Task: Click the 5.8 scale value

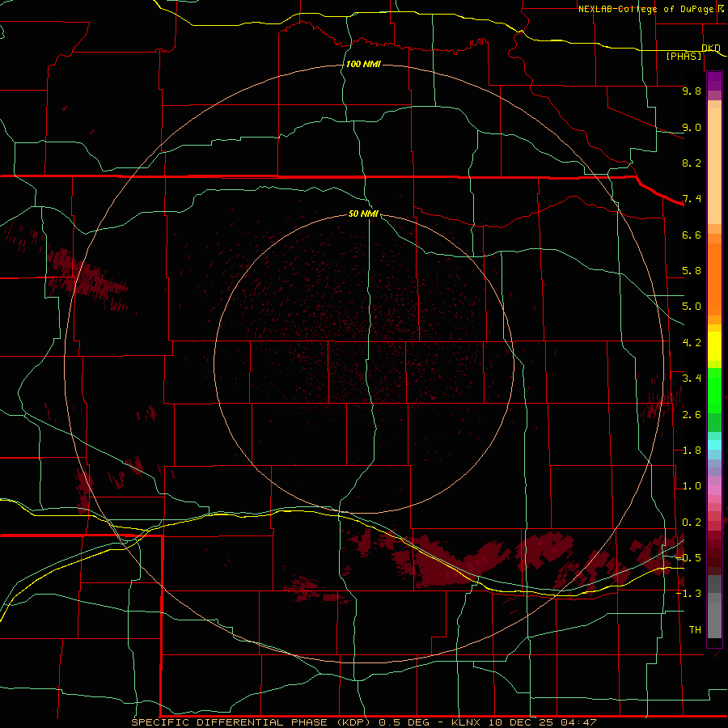Action: point(692,271)
